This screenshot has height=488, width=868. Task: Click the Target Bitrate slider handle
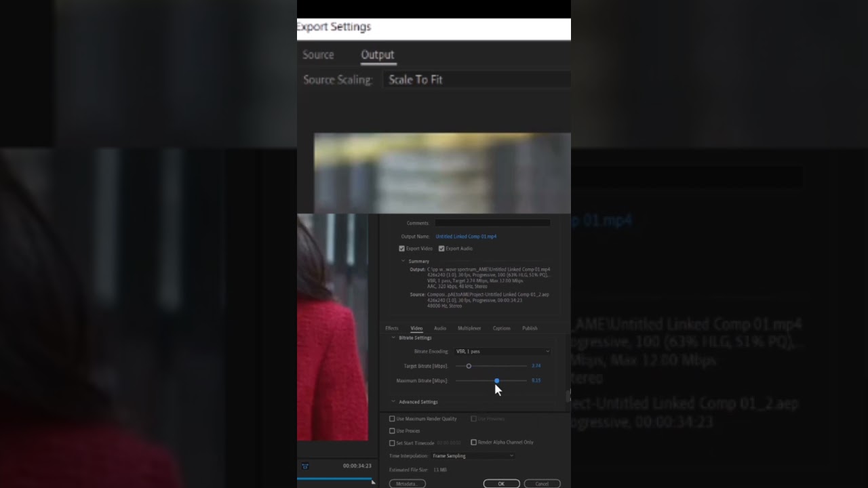[x=469, y=366]
